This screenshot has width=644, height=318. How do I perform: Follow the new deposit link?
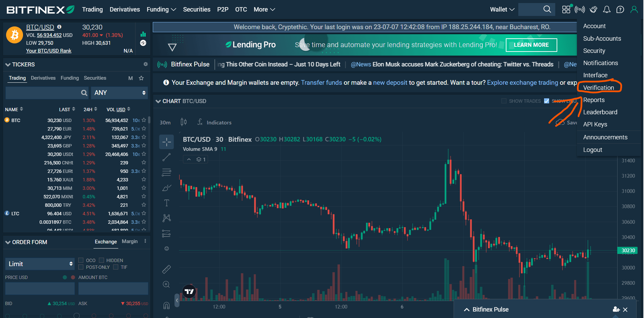pos(390,82)
